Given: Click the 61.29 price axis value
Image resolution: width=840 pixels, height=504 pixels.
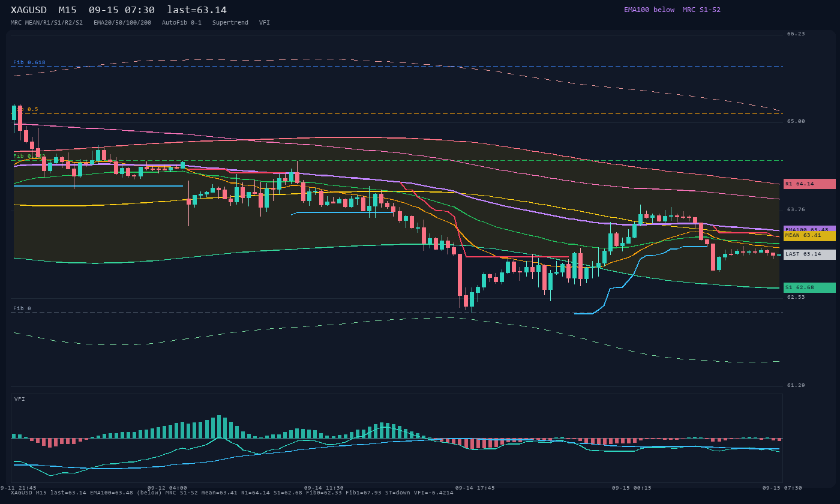Looking at the screenshot, I should coord(796,385).
